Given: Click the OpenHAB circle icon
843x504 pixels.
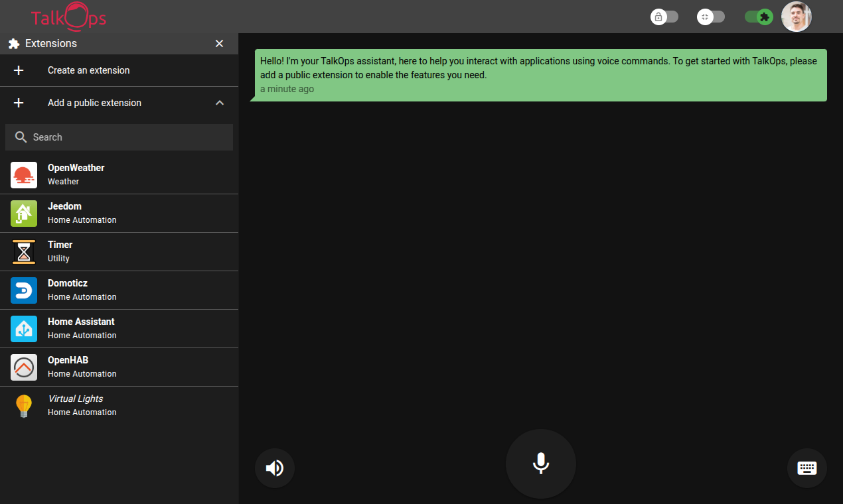Looking at the screenshot, I should (24, 367).
